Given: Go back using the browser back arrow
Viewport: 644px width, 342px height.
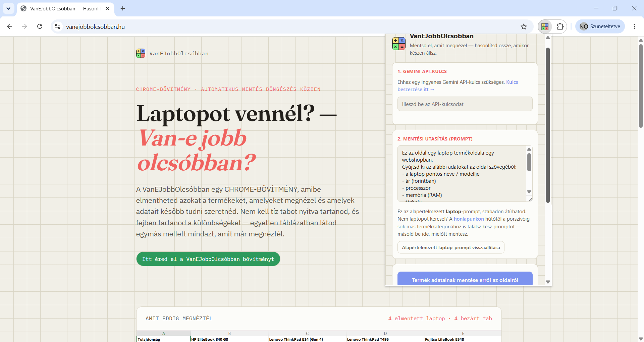Looking at the screenshot, I should pos(9,26).
